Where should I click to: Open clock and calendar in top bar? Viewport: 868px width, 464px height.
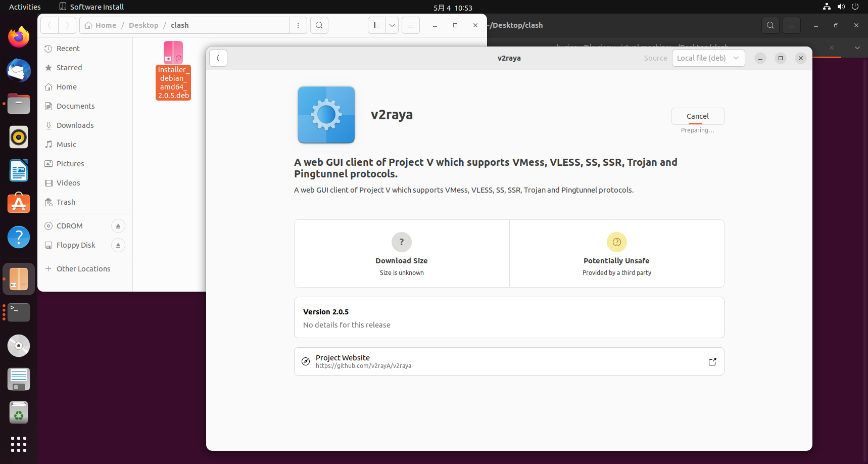tap(453, 8)
